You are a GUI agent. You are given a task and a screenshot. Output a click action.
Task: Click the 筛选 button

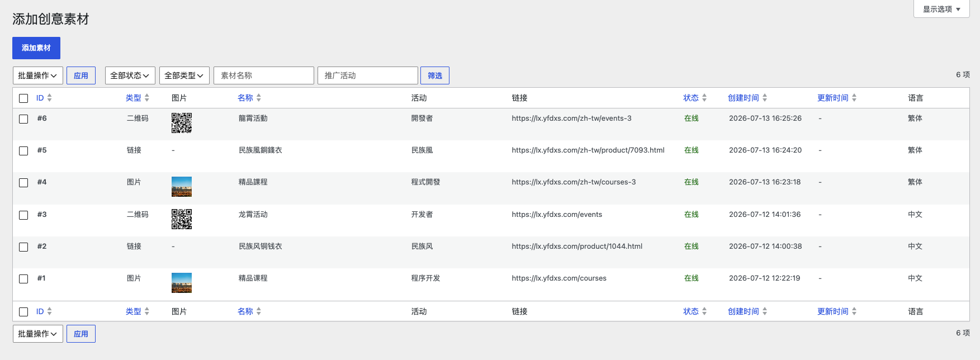point(435,75)
